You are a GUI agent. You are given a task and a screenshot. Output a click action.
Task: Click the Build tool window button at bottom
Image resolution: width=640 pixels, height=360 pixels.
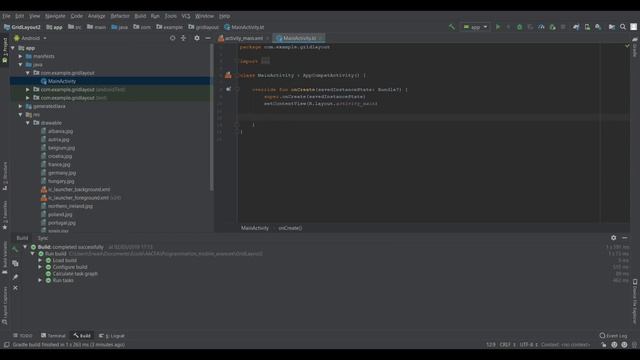click(x=82, y=336)
